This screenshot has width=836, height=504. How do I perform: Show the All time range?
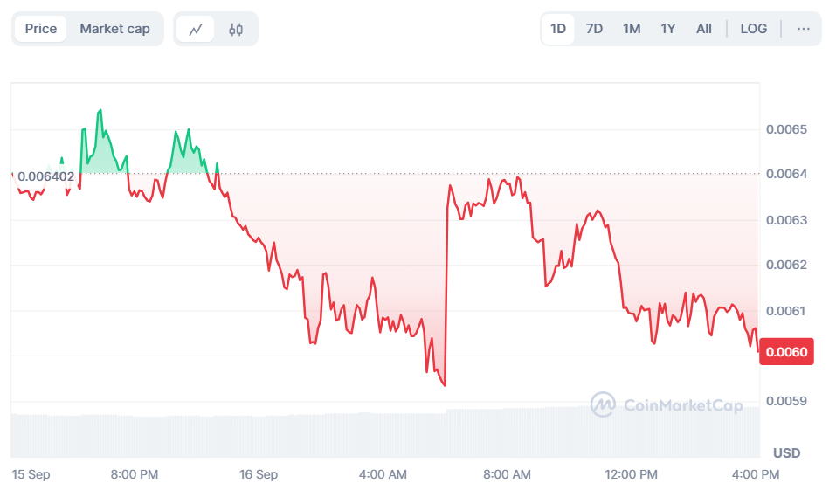(704, 29)
